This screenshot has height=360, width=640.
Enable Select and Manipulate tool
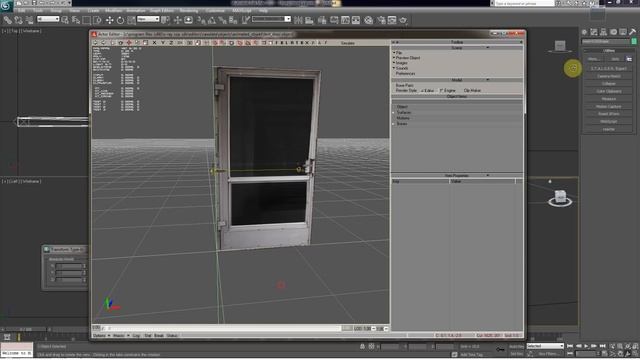[178, 20]
